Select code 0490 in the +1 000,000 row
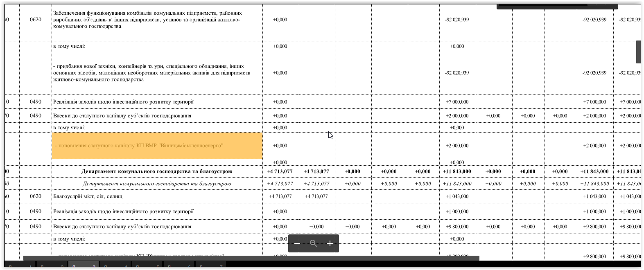 coord(36,211)
